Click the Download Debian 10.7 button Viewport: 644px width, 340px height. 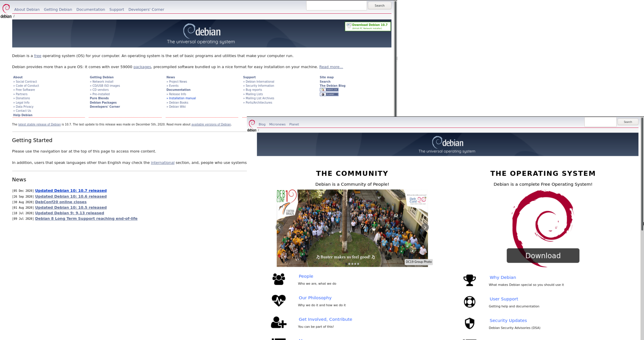point(367,26)
